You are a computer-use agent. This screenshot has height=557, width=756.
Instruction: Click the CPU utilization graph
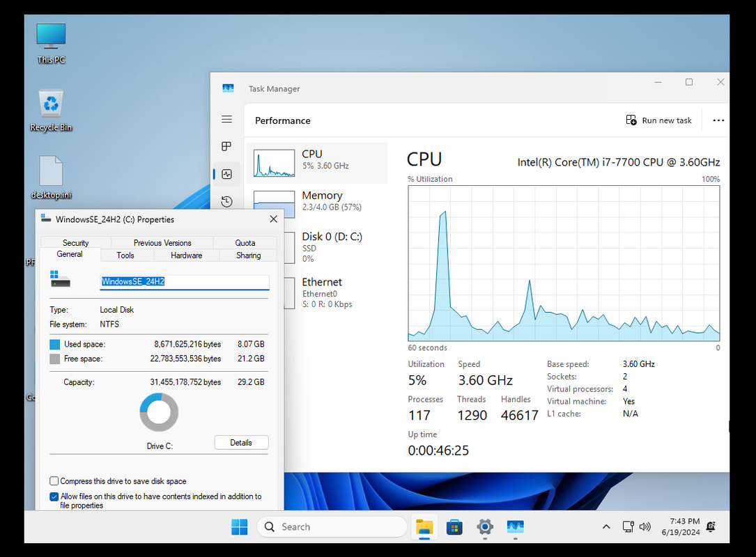[x=564, y=264]
